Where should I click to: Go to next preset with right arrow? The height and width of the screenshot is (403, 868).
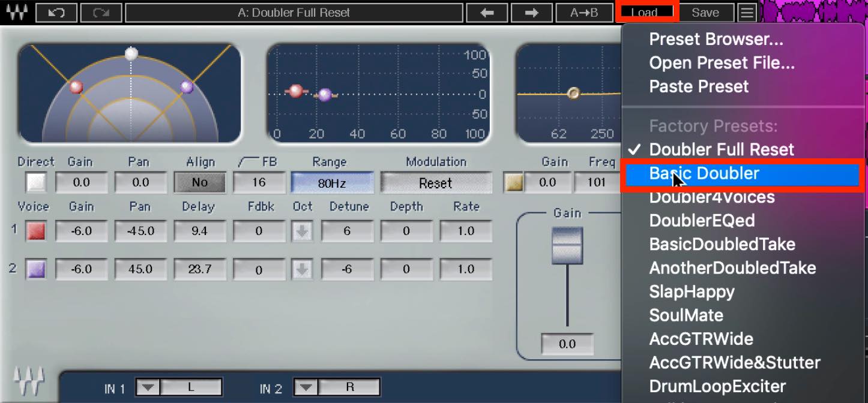(531, 13)
